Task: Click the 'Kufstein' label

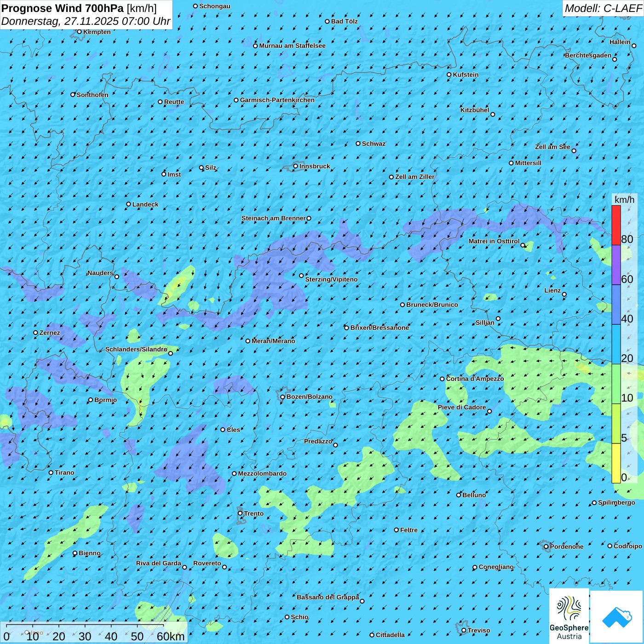Action: pos(466,75)
